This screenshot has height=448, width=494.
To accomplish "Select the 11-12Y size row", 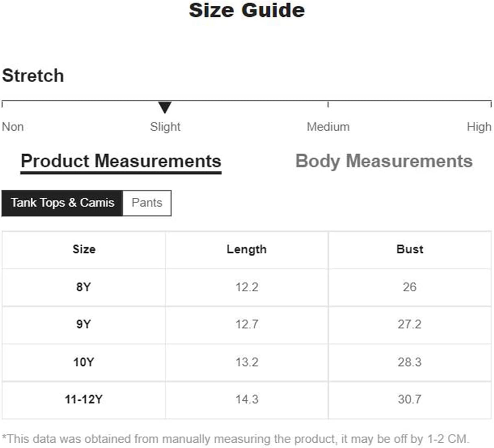I will tap(247, 400).
